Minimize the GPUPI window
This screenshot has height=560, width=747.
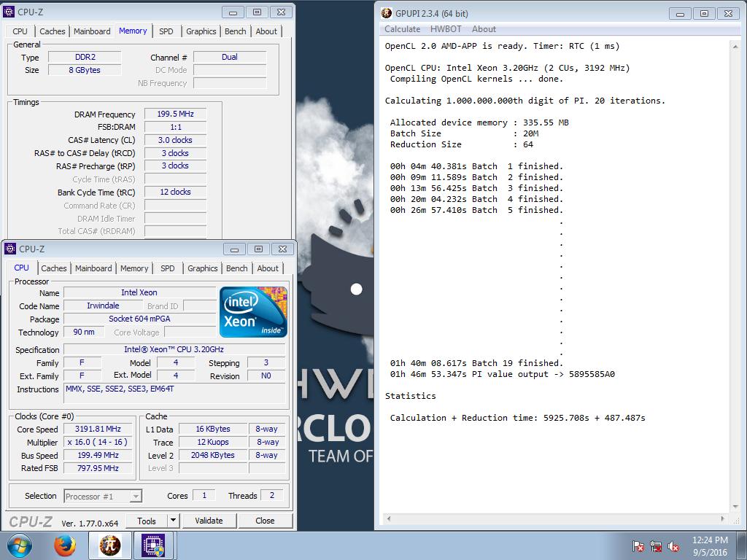coord(681,14)
